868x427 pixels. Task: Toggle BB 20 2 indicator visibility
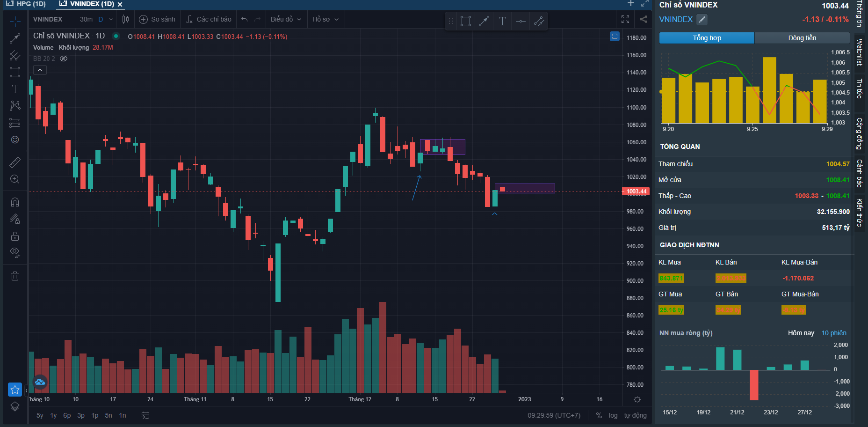tap(64, 59)
